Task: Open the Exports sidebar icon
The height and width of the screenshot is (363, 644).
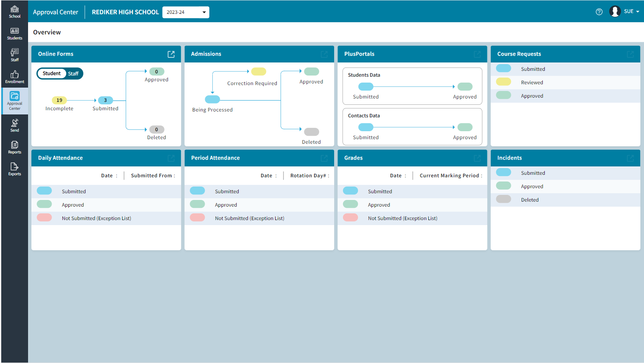Action: coord(15,169)
